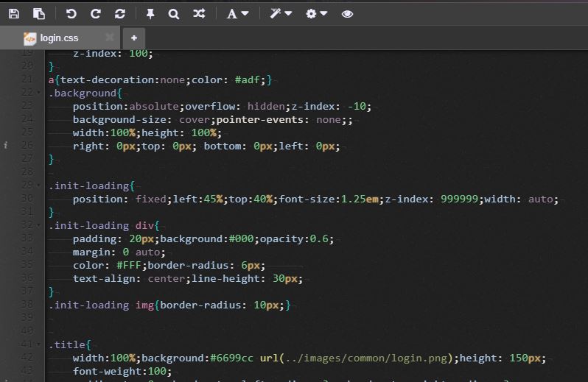Image resolution: width=588 pixels, height=382 pixels.
Task: Undo the last edit
Action: 71,13
